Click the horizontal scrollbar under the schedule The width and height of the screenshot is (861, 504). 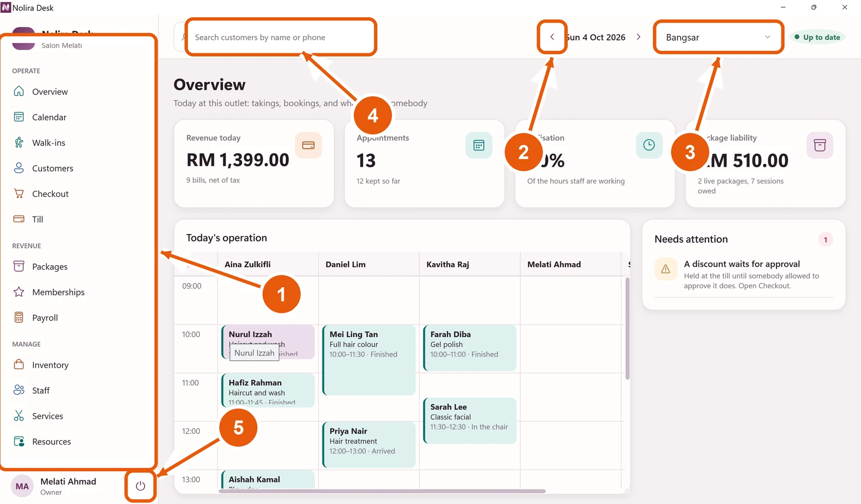[382, 491]
